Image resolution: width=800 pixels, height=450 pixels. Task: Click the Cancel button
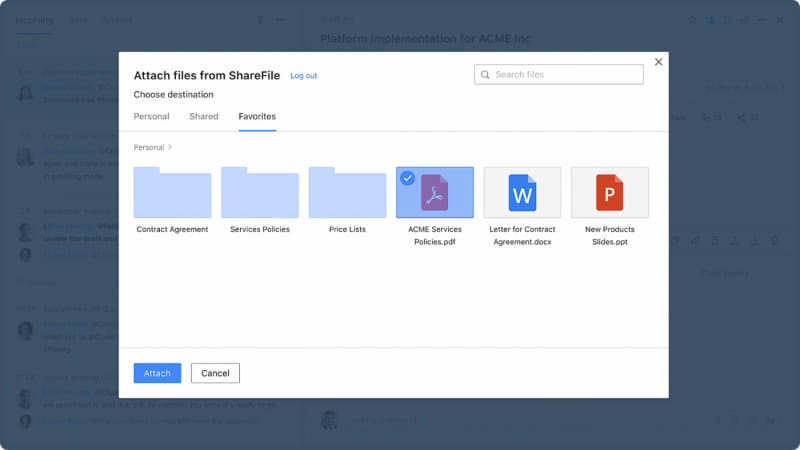[x=215, y=373]
